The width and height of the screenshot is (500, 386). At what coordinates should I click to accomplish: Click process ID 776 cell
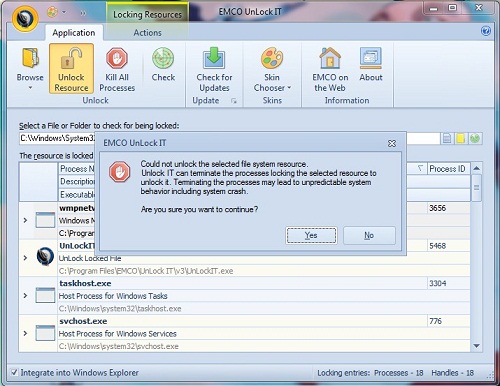[x=448, y=321]
